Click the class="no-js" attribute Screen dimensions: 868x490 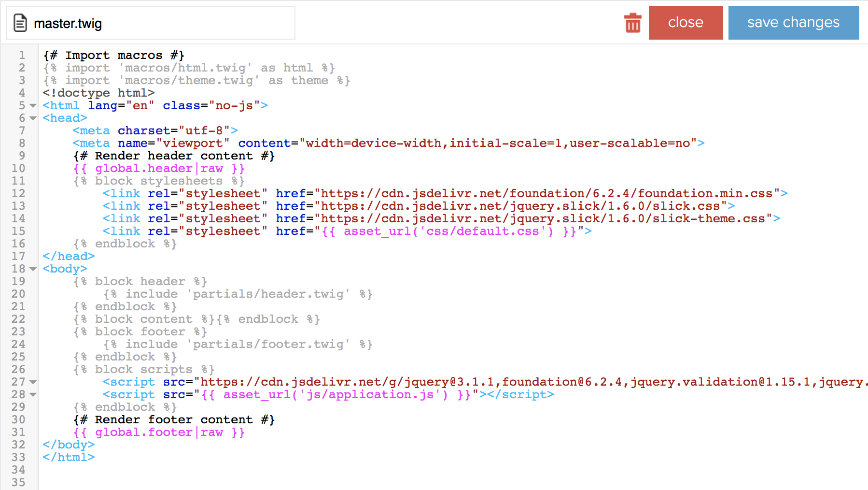tap(211, 105)
